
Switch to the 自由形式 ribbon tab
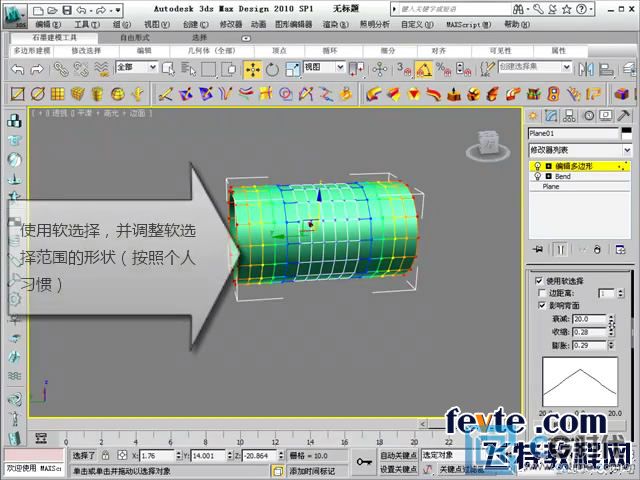point(135,38)
